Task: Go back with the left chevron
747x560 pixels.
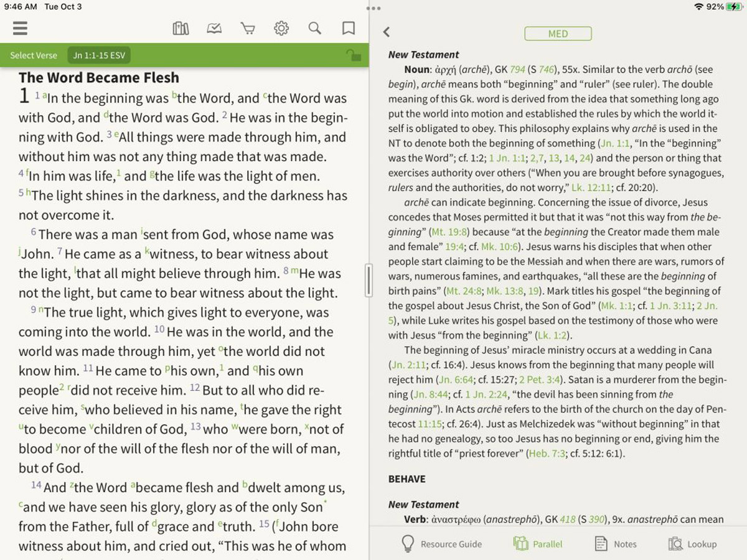Action: [x=387, y=32]
